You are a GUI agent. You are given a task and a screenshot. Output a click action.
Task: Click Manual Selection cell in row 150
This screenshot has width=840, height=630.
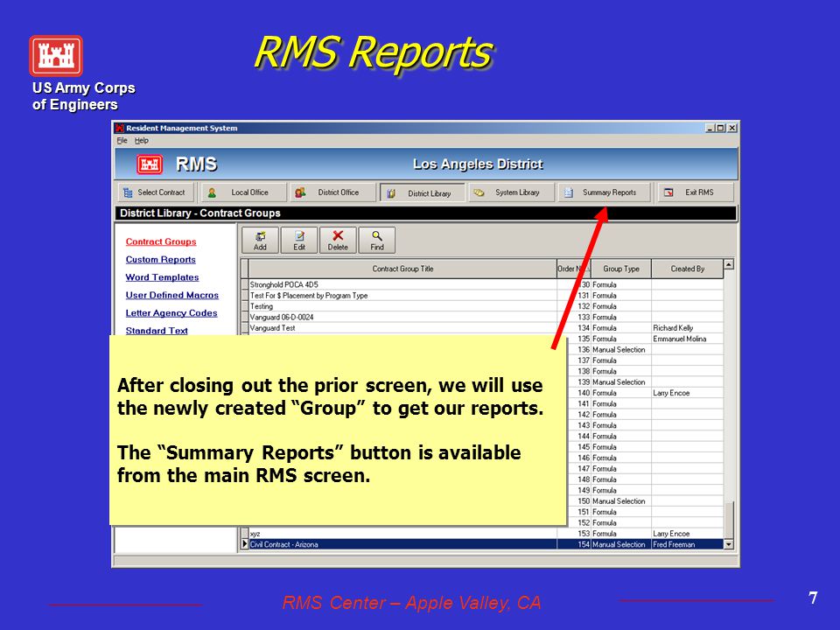[x=621, y=500]
